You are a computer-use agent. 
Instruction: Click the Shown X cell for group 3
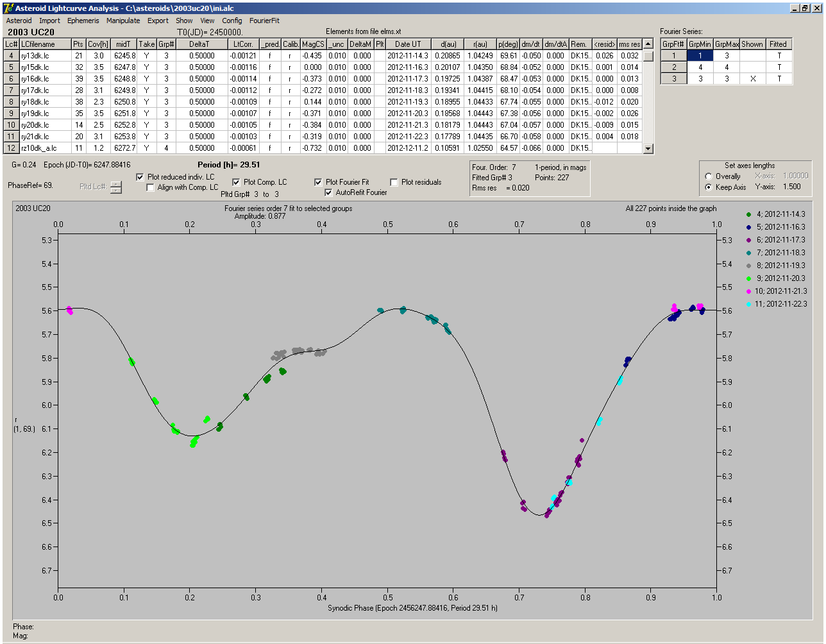752,79
